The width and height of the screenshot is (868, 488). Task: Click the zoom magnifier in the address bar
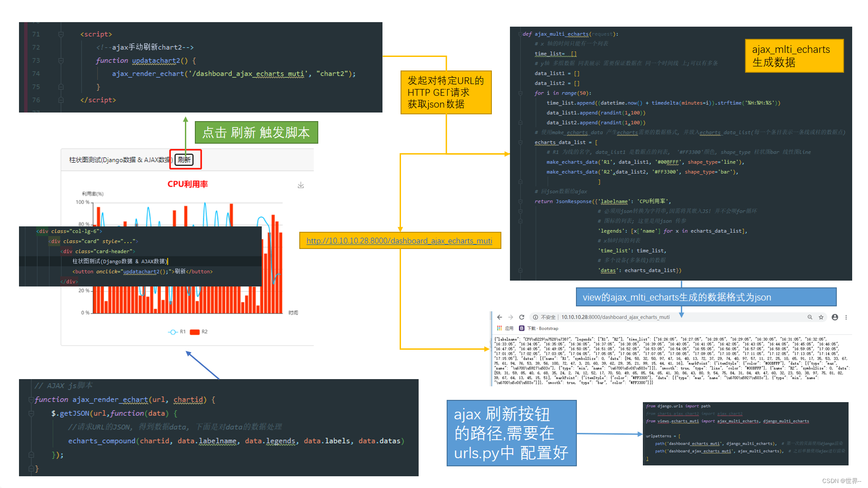(x=810, y=317)
